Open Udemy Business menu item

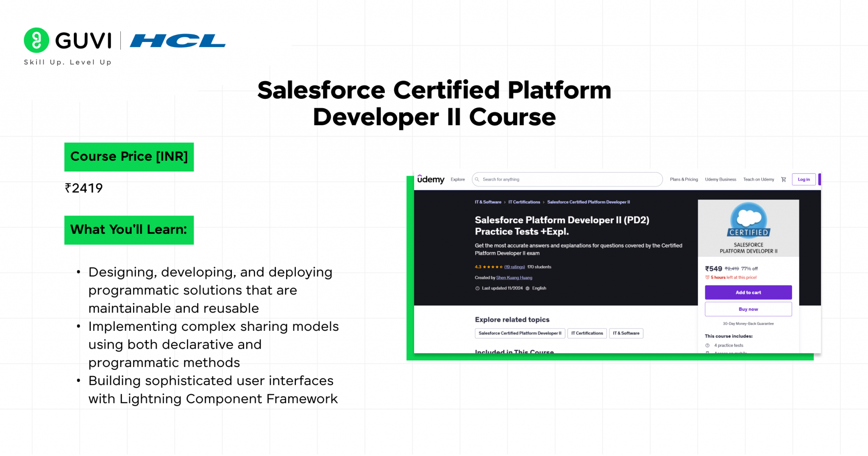[x=721, y=179]
